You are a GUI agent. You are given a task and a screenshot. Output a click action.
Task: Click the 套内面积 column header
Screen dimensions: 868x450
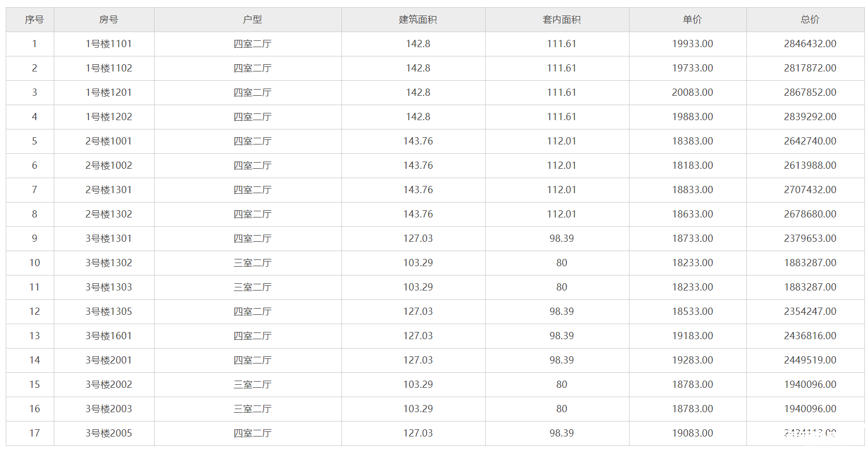coord(562,20)
